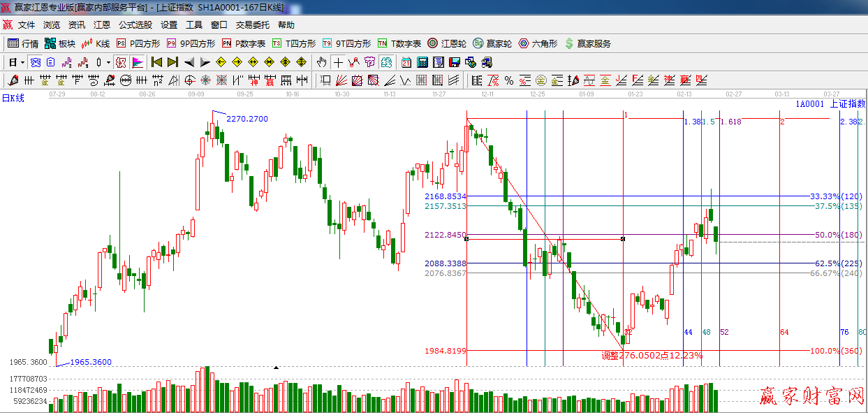Open the calculator icon in toolbar

(422, 62)
